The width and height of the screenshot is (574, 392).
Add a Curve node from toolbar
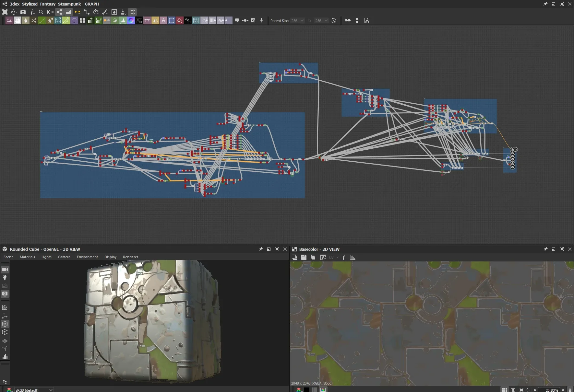coord(42,20)
